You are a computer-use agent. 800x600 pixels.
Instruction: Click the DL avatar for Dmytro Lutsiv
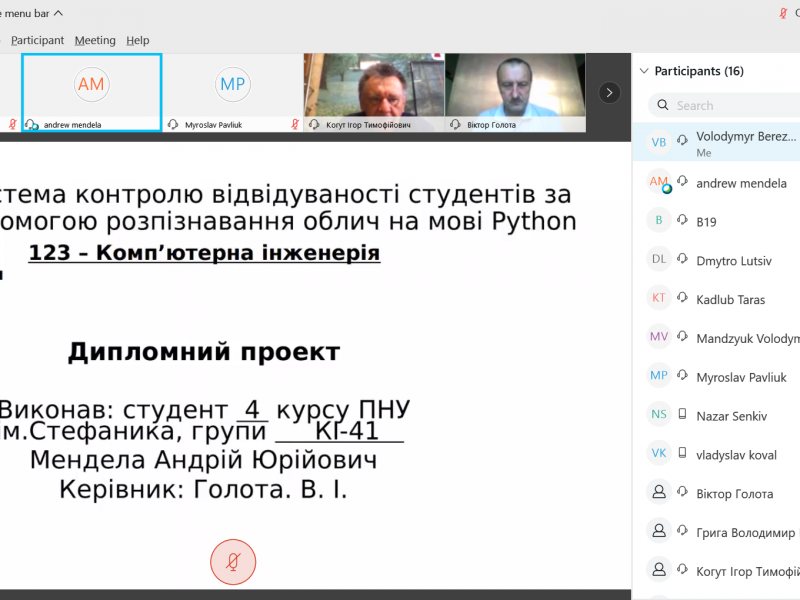tap(659, 260)
